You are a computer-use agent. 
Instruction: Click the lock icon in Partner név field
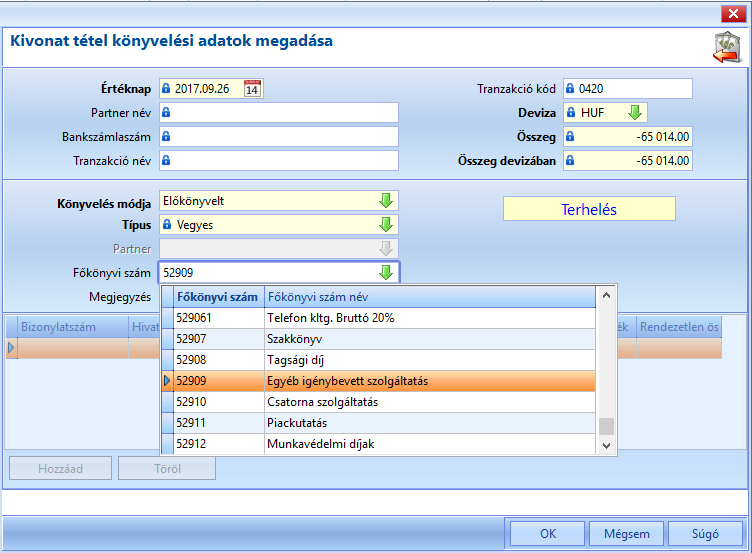click(166, 112)
